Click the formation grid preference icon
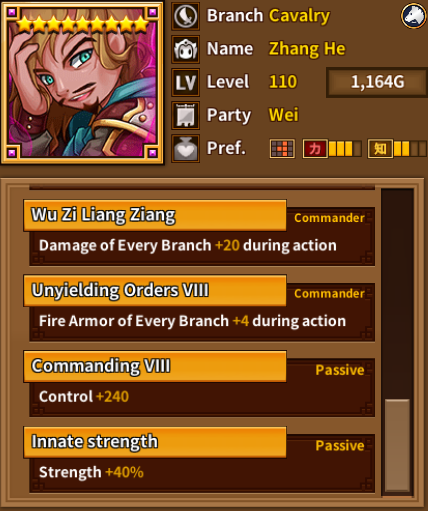The width and height of the screenshot is (428, 511). pyautogui.click(x=282, y=149)
